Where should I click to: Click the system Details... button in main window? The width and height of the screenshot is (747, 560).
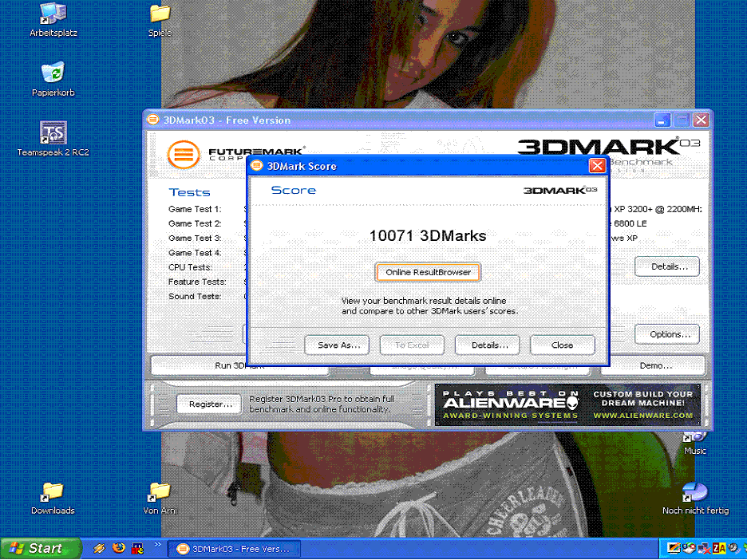click(667, 266)
